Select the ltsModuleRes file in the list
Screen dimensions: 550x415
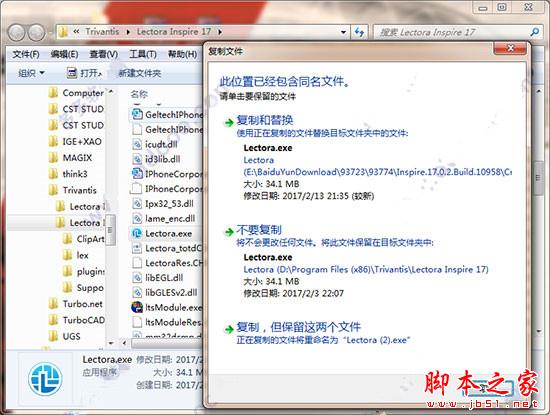167,322
